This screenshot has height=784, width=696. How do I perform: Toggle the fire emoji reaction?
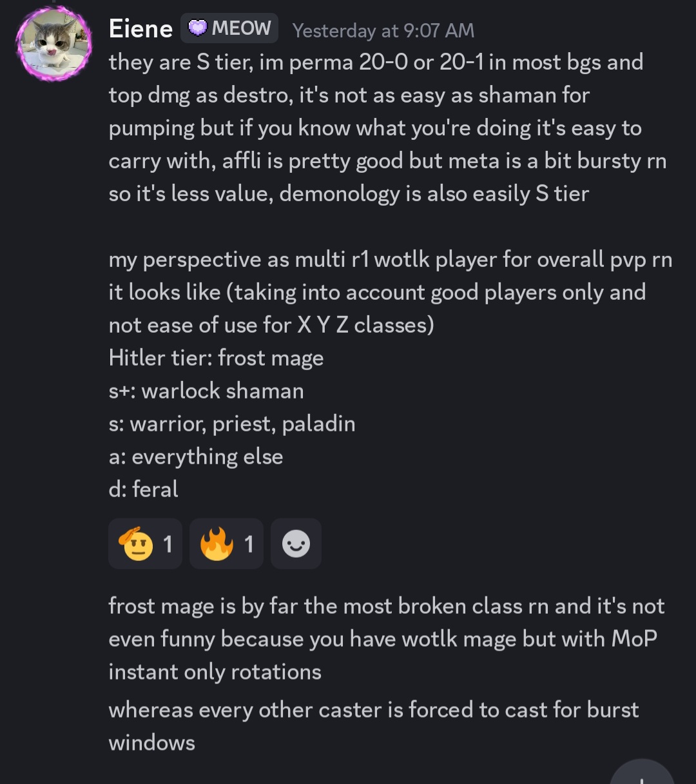(x=226, y=544)
